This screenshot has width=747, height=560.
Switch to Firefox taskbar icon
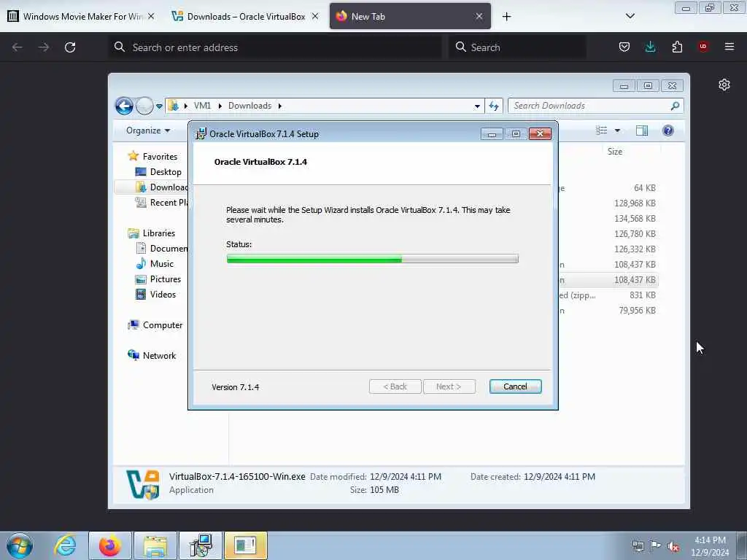[x=109, y=545]
